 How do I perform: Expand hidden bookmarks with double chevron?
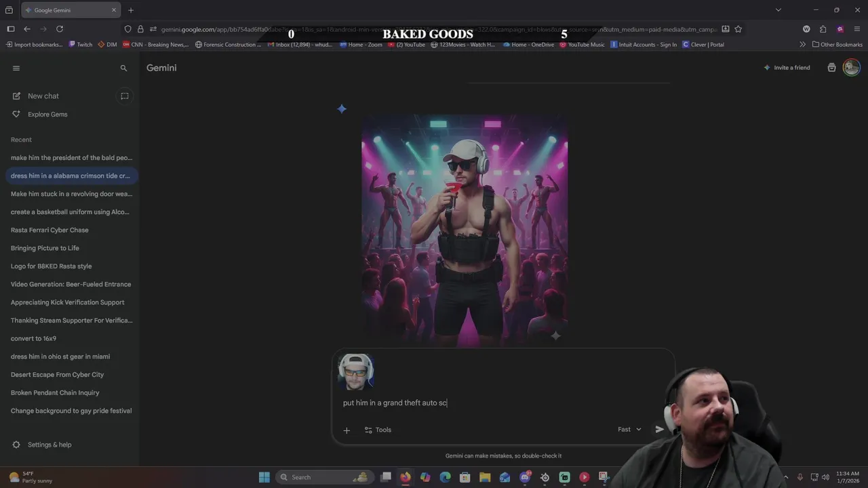pos(803,45)
